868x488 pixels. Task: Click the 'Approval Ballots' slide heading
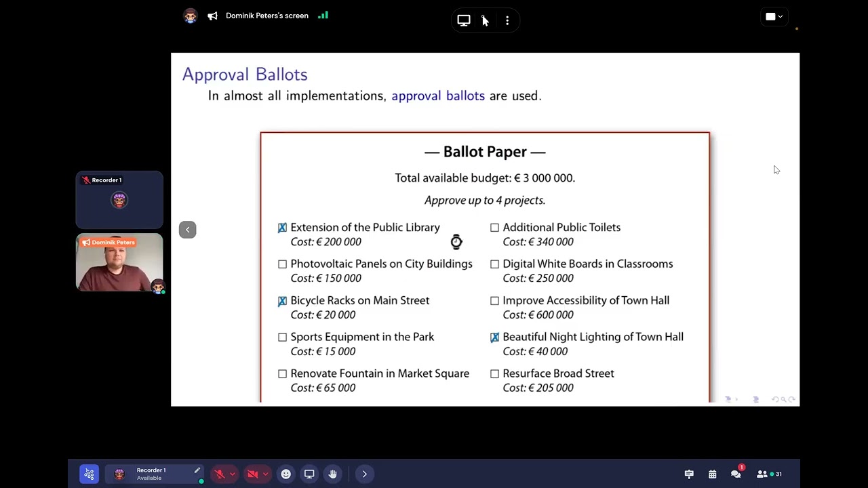[245, 75]
